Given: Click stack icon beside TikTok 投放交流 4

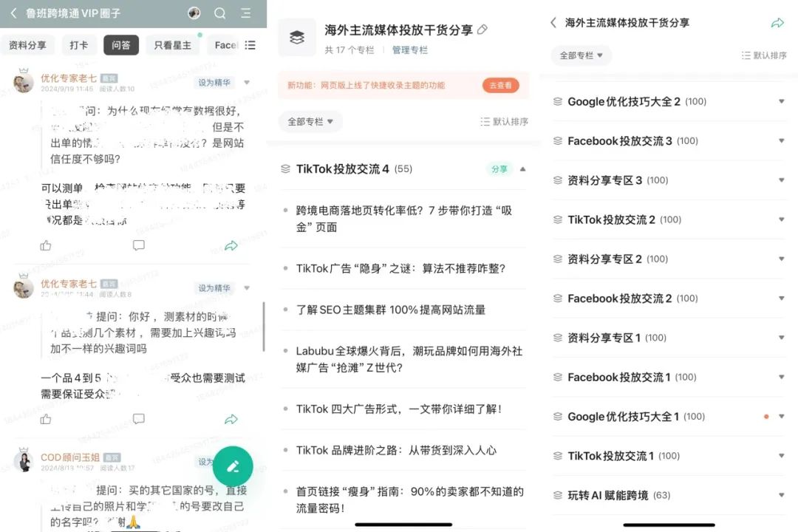Looking at the screenshot, I should pyautogui.click(x=285, y=168).
